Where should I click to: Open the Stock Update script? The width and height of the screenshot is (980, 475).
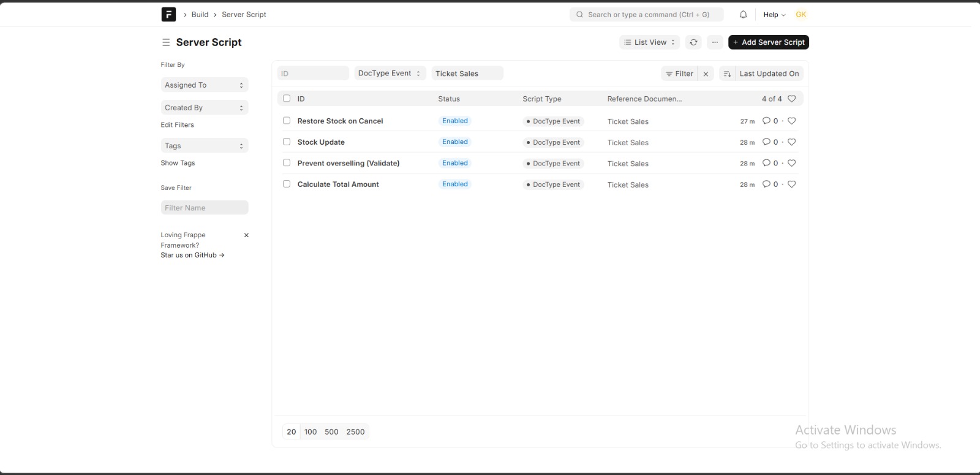(x=321, y=142)
